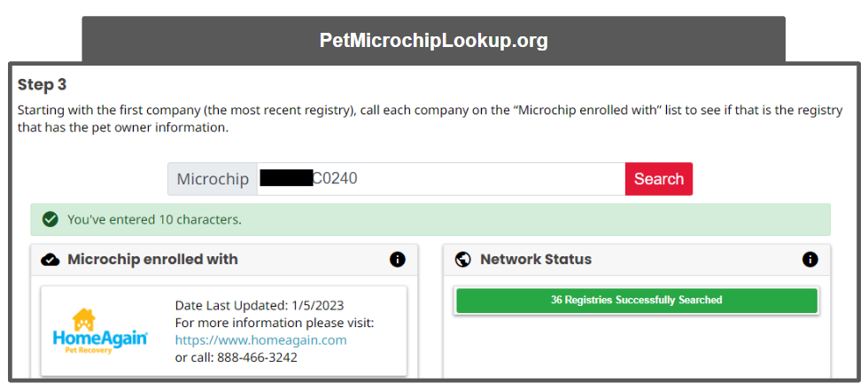Viewport: 868px width, 391px height.
Task: Click the Microchip enrolled with heading text
Action: click(152, 260)
